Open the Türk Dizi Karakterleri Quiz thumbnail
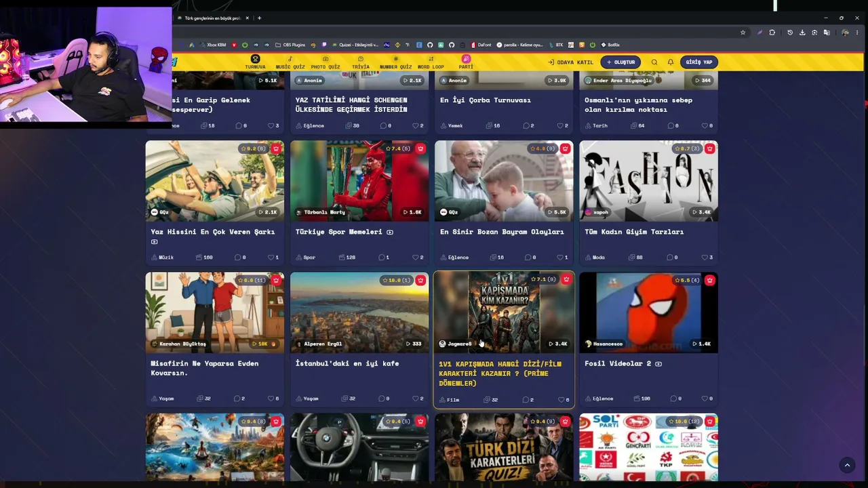 pyautogui.click(x=504, y=447)
